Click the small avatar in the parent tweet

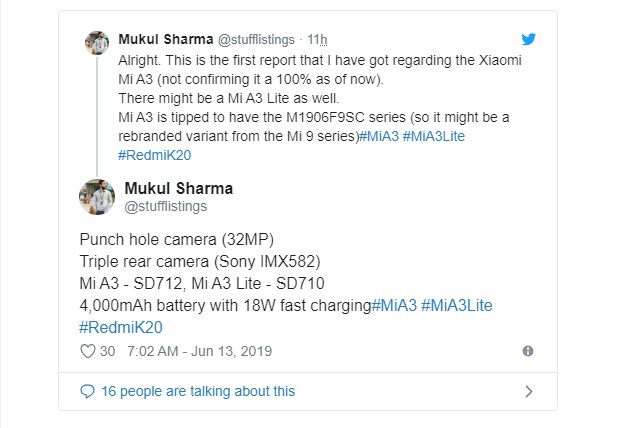coord(96,44)
